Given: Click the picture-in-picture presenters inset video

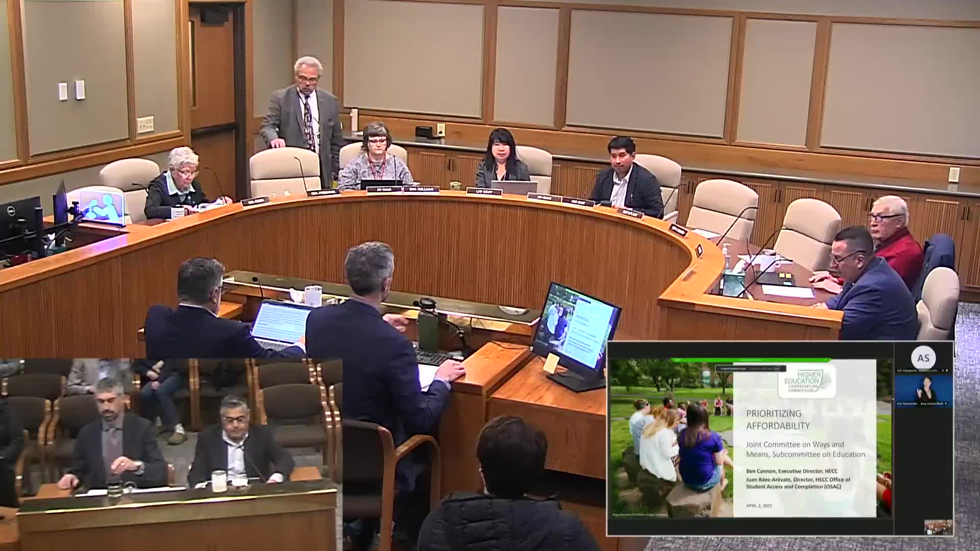Looking at the screenshot, I should [x=171, y=454].
